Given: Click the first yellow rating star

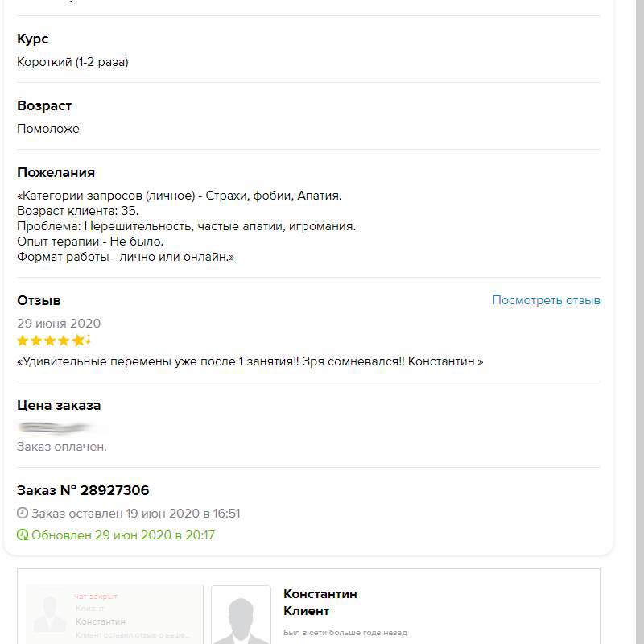Looking at the screenshot, I should (x=23, y=341).
